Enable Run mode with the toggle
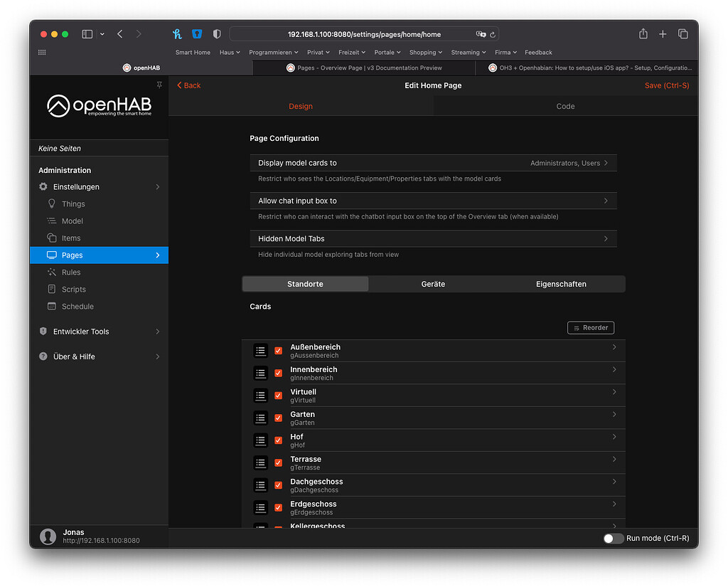This screenshot has width=728, height=587. coord(613,539)
